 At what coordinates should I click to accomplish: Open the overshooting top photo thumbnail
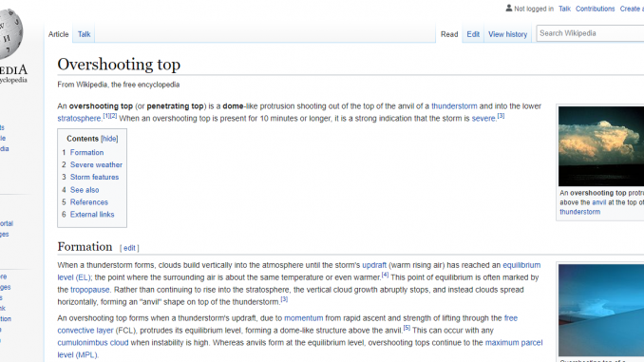[601, 146]
